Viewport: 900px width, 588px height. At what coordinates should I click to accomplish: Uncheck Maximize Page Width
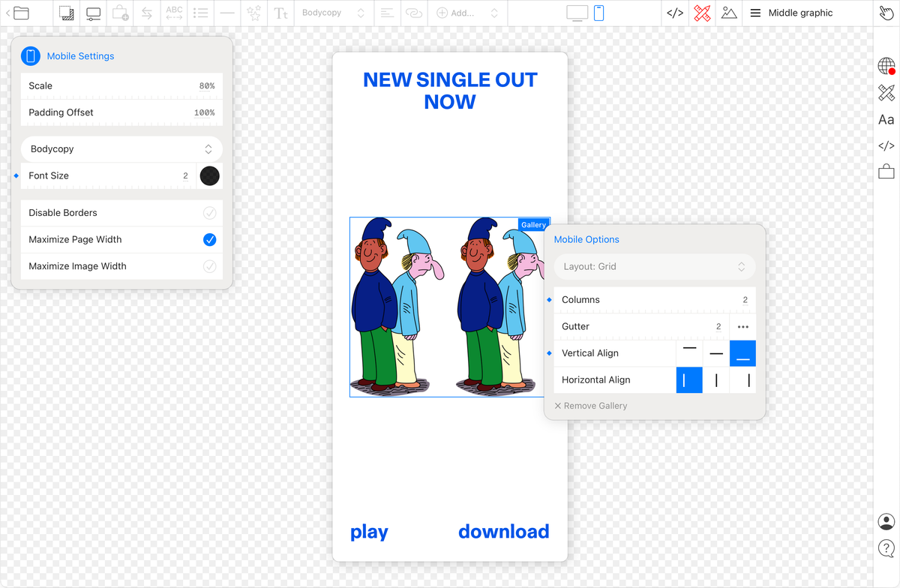pyautogui.click(x=211, y=239)
